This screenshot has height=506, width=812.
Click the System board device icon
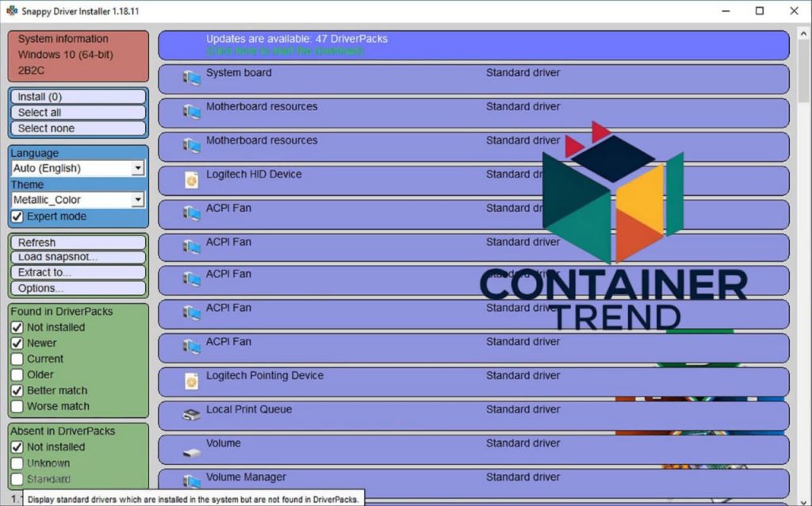[x=192, y=79]
